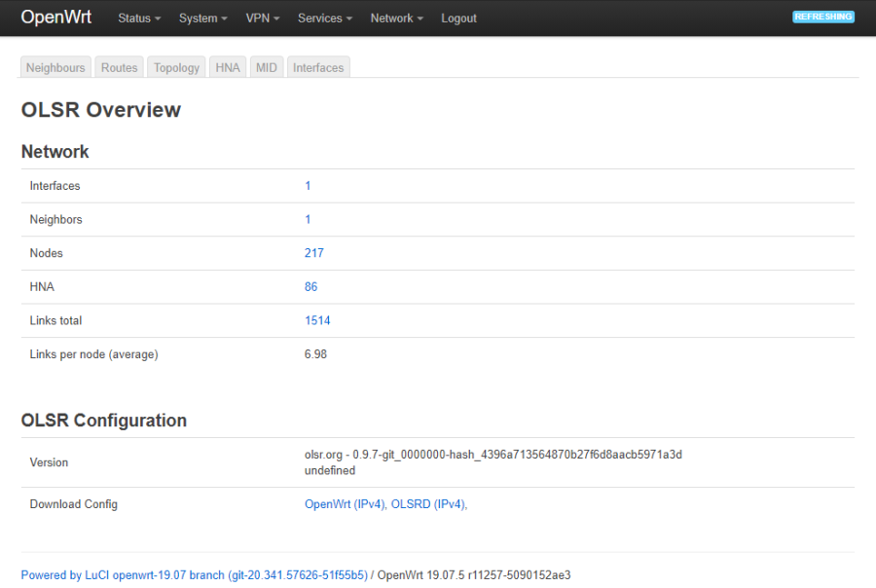Switch to the MID tab
The width and height of the screenshot is (876, 588).
click(x=266, y=67)
